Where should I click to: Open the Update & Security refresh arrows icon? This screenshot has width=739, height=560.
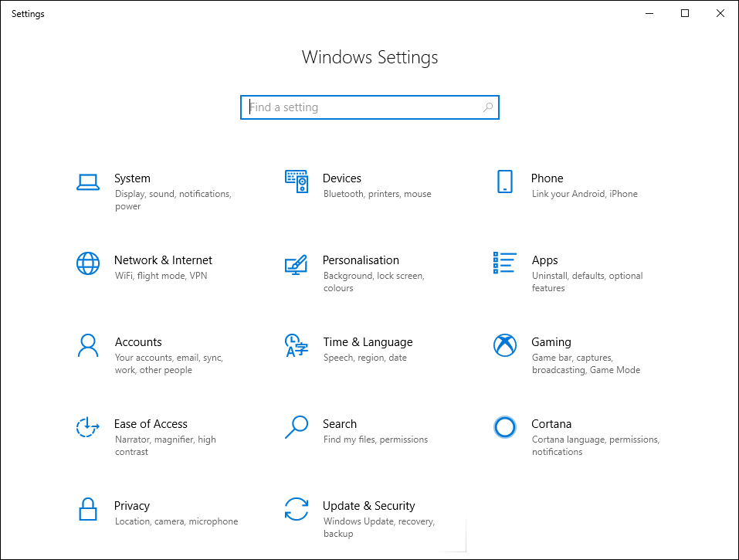(x=297, y=509)
